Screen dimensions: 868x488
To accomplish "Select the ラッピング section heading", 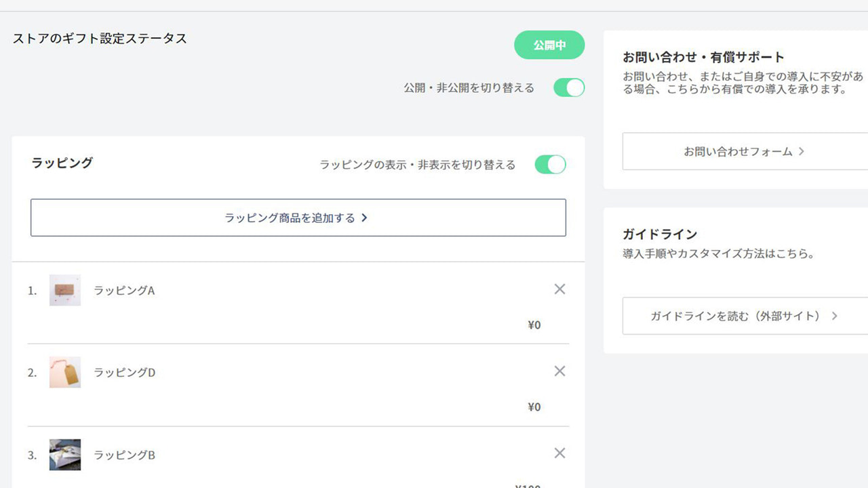I will click(61, 163).
